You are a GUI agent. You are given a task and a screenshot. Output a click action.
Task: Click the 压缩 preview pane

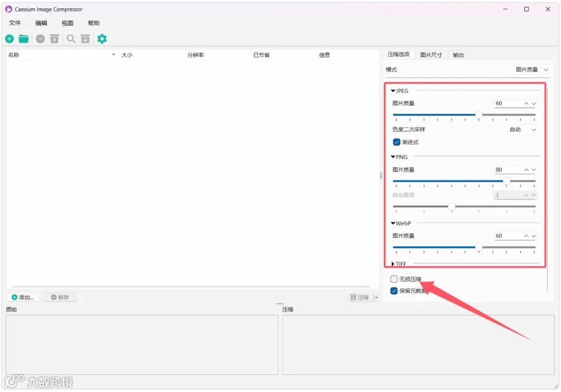click(x=418, y=345)
